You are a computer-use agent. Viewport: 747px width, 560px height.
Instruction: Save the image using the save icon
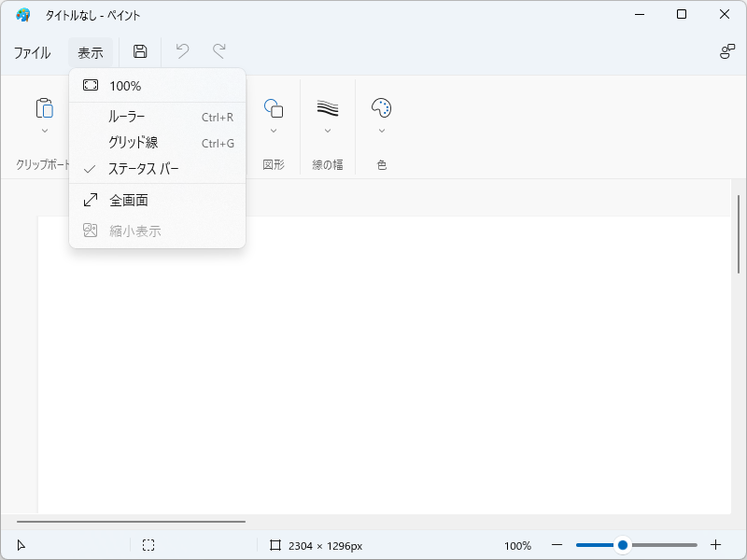coord(138,51)
